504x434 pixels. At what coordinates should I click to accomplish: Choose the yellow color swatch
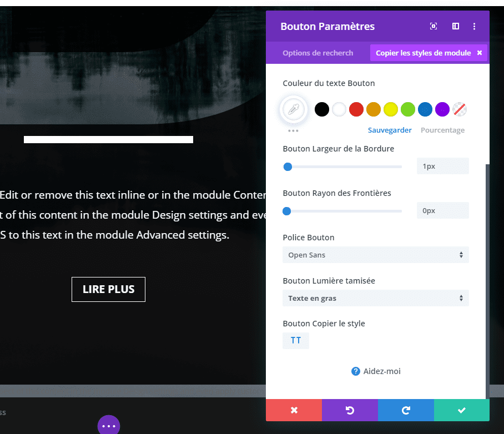[391, 109]
